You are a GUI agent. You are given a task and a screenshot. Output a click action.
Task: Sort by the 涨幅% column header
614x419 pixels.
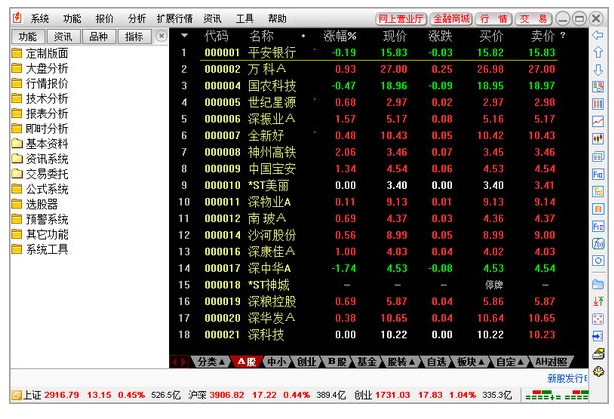click(x=340, y=36)
